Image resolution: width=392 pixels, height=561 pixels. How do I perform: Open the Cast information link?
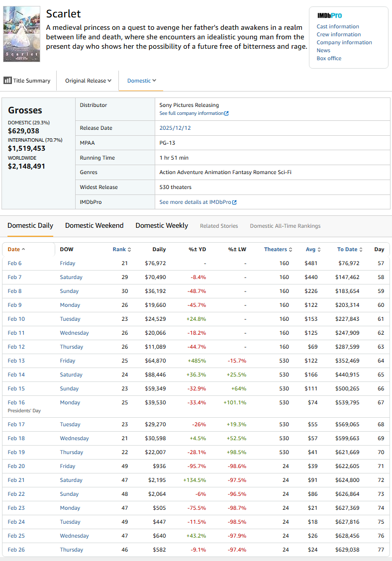pos(337,26)
